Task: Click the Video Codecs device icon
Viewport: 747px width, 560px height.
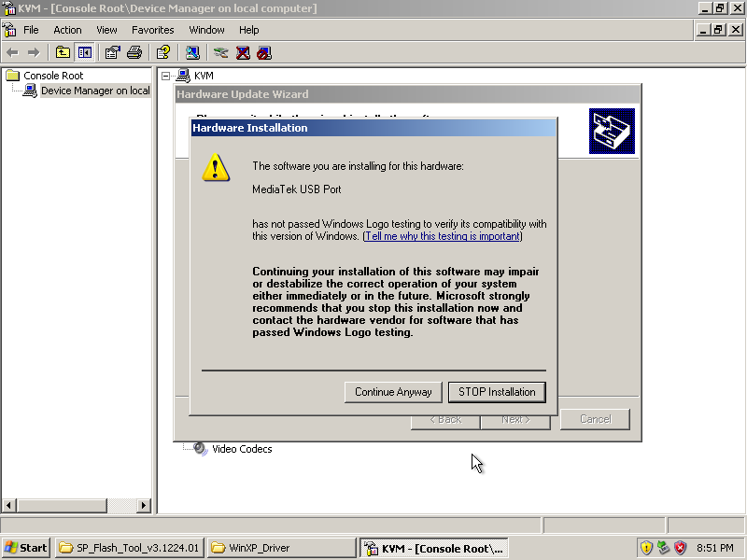Action: tap(201, 449)
